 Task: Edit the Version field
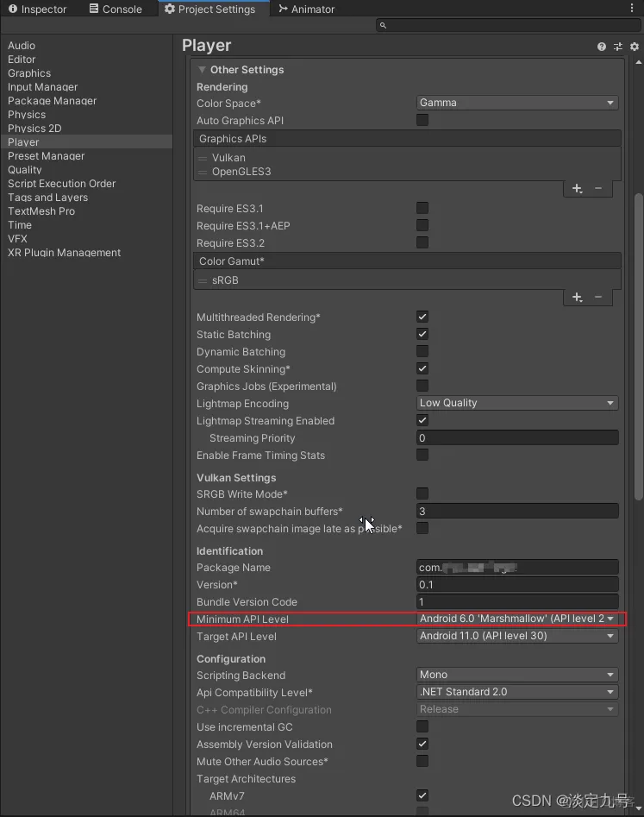517,585
